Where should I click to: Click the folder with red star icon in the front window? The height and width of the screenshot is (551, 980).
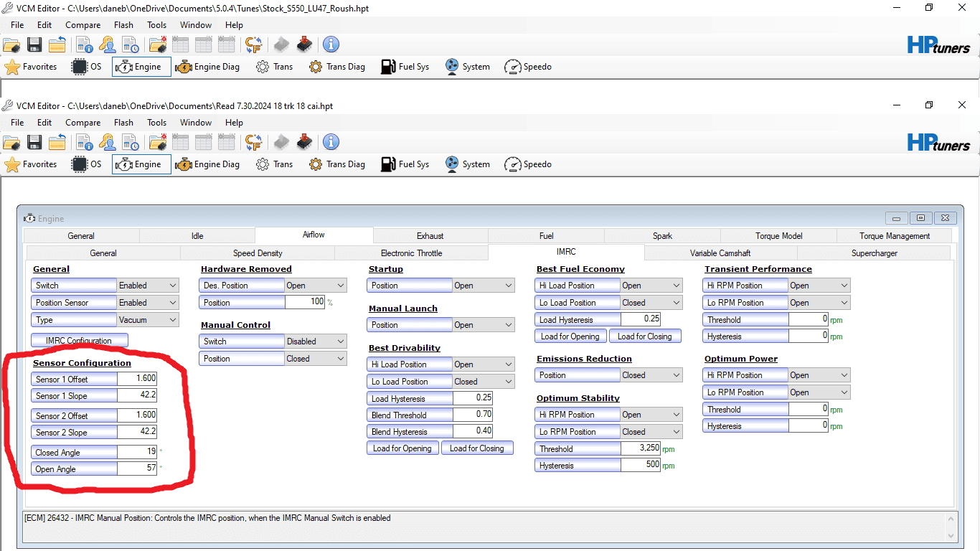pyautogui.click(x=158, y=142)
